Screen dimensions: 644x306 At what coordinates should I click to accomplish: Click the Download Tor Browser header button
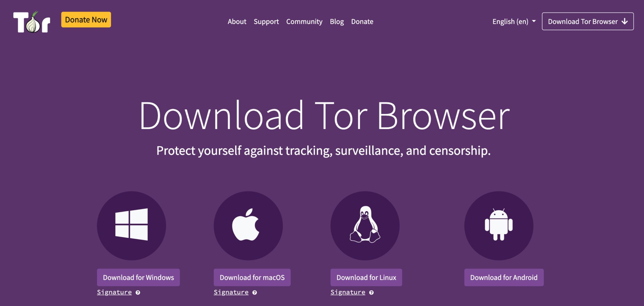pos(588,21)
